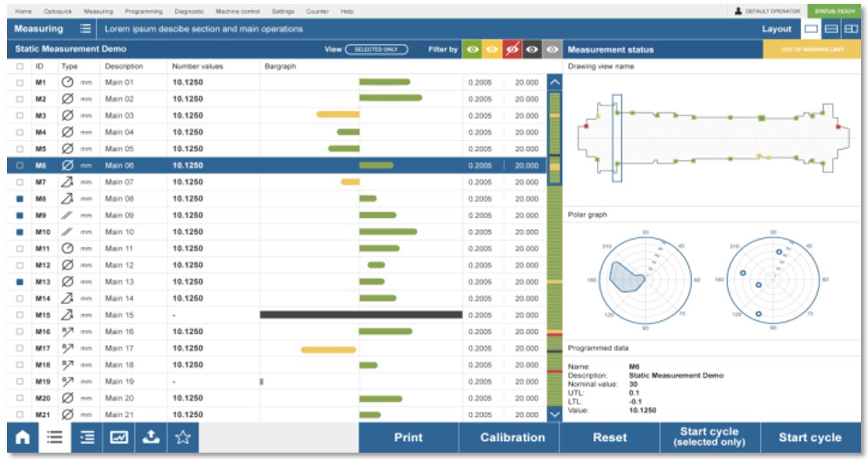
Task: Click the Start cycle (selected only) button
Action: (x=710, y=437)
